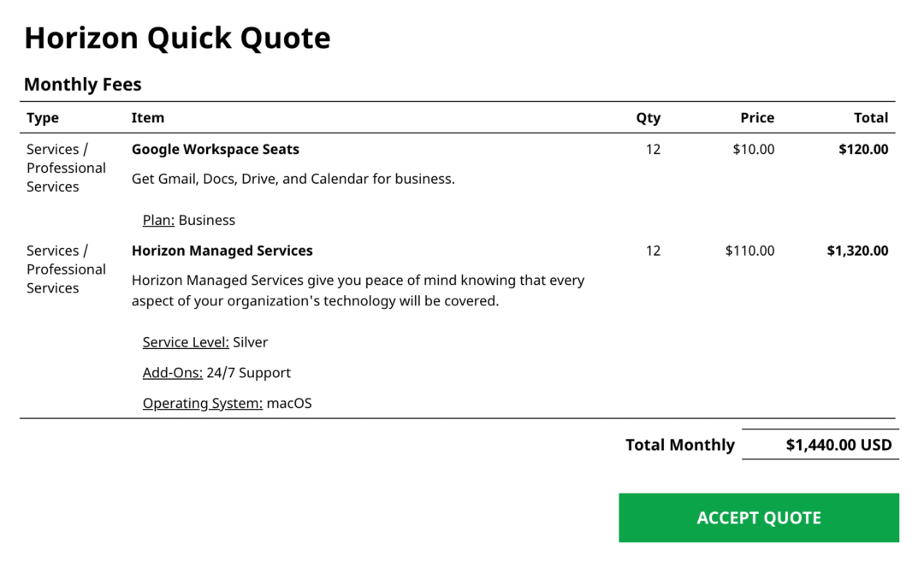
Task: Click the Add-Ons underlined label
Action: pyautogui.click(x=173, y=373)
